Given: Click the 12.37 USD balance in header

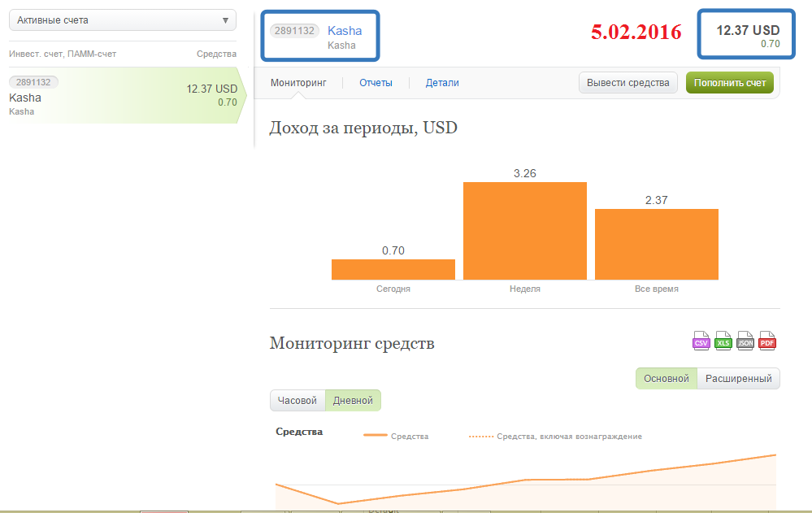Looking at the screenshot, I should tap(748, 31).
